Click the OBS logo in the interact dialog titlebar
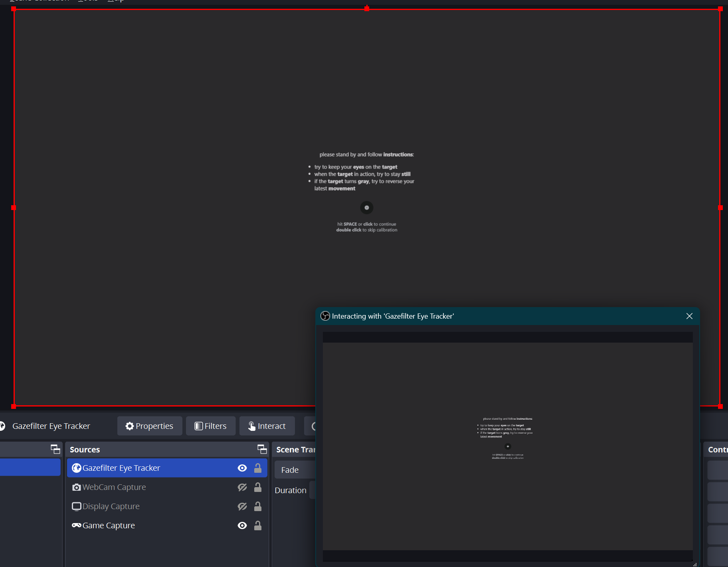 326,316
